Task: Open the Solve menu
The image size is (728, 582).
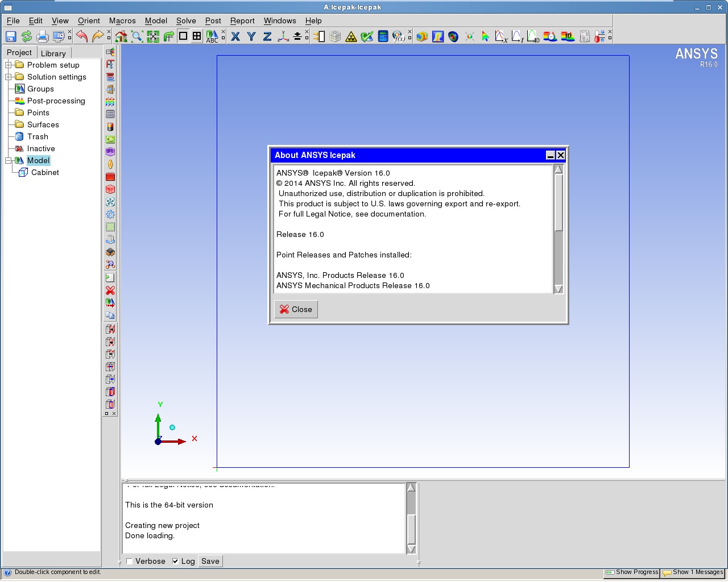Action: click(x=186, y=20)
